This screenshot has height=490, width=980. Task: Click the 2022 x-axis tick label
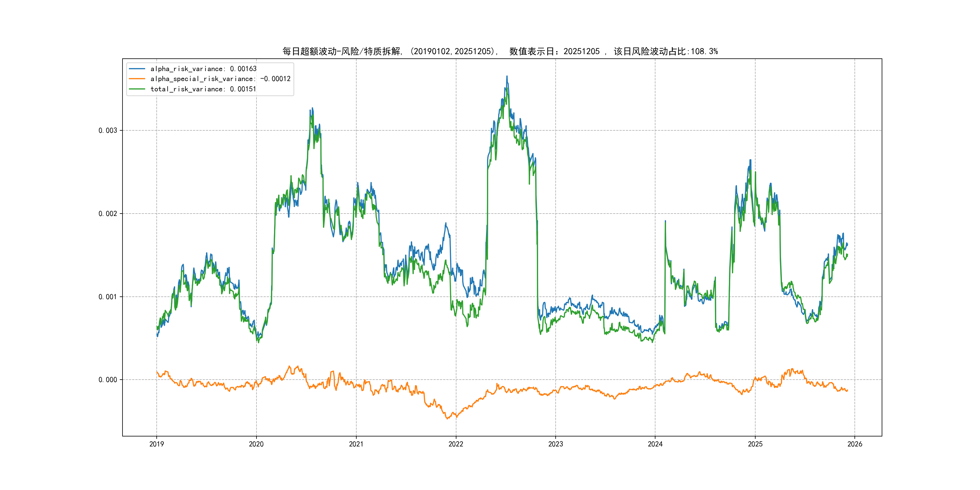tap(456, 444)
